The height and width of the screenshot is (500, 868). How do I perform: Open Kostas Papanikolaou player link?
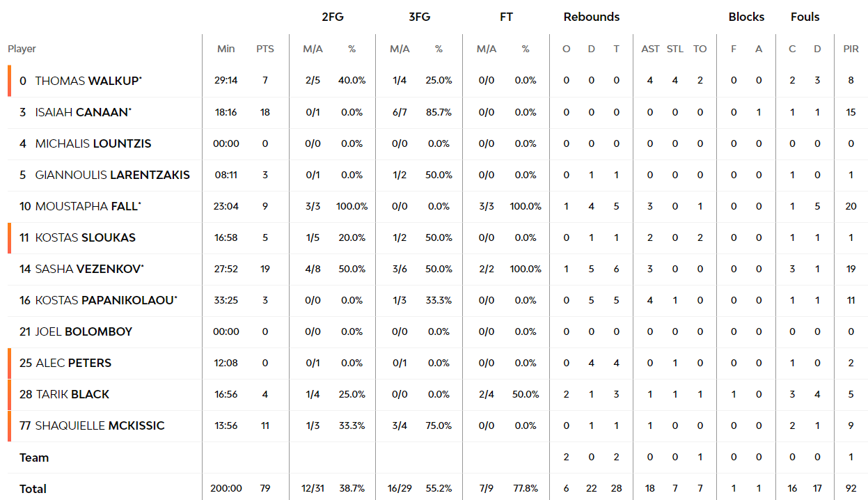[106, 300]
